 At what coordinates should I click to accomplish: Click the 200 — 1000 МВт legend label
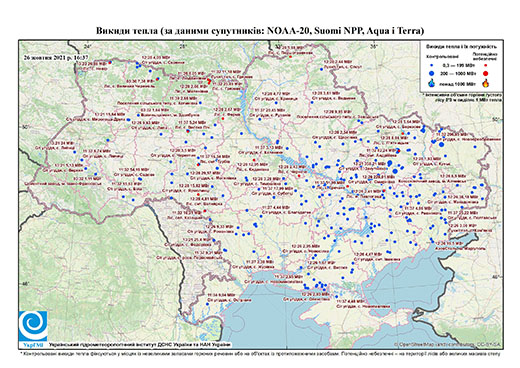pyautogui.click(x=459, y=73)
